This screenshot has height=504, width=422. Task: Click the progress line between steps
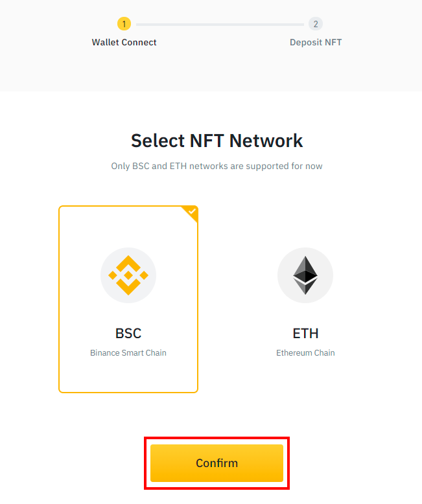click(220, 25)
